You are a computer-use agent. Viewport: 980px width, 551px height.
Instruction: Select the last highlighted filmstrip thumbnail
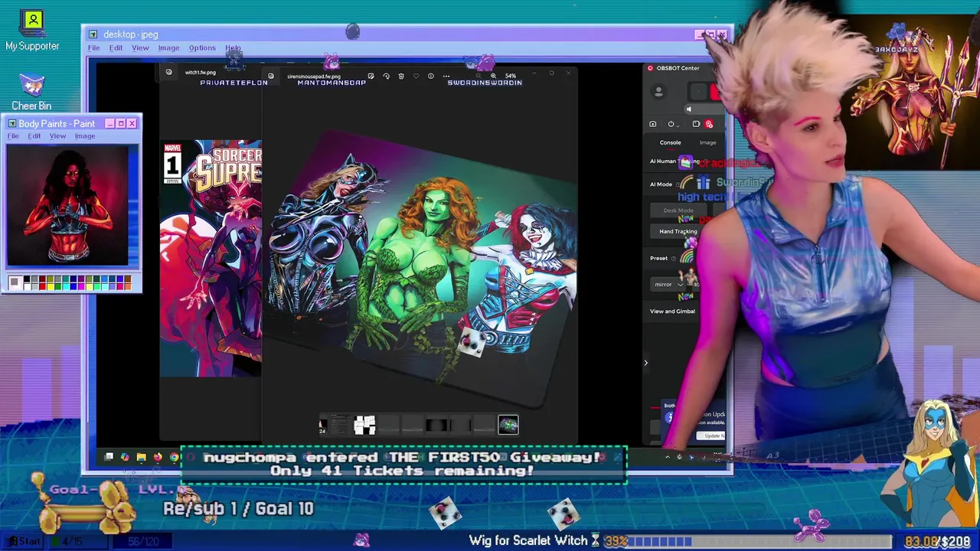[508, 425]
